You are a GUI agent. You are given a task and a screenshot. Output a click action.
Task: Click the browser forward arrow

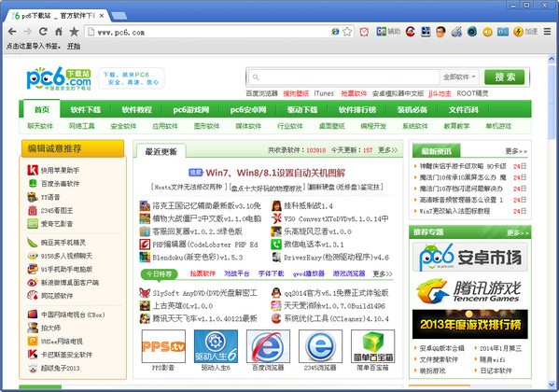27,32
